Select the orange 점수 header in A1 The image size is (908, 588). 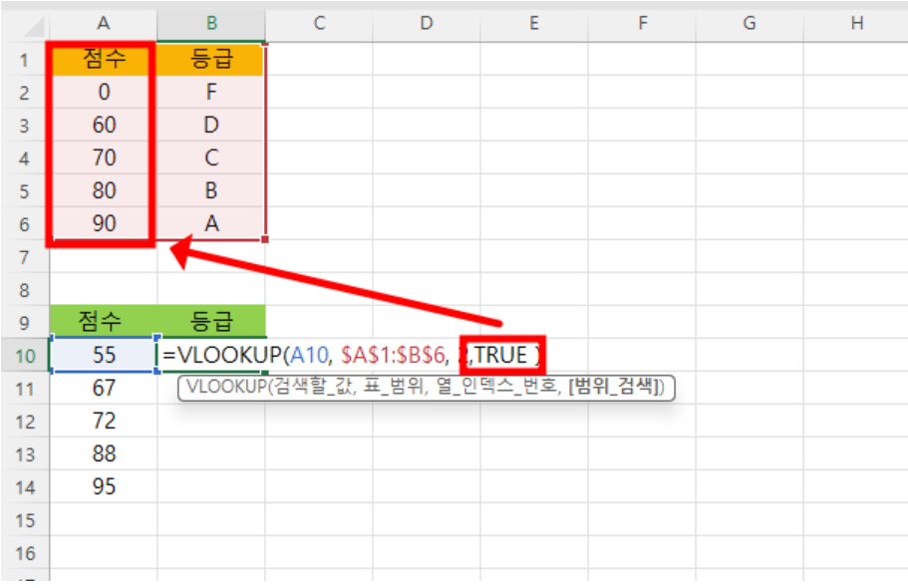[104, 60]
